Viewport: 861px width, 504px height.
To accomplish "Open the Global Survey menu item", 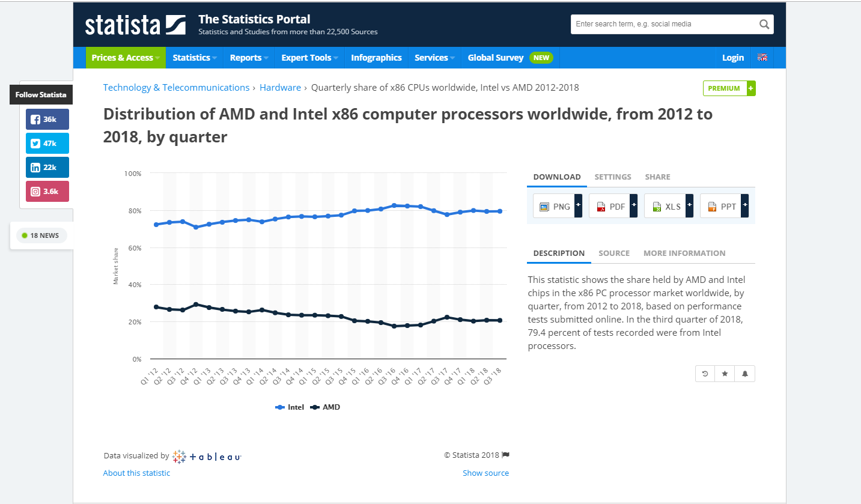I will click(510, 58).
